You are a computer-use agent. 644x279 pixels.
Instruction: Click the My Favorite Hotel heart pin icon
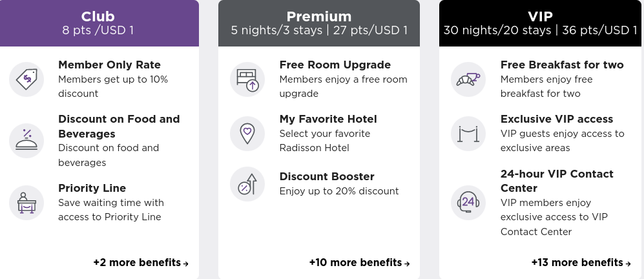tap(247, 134)
